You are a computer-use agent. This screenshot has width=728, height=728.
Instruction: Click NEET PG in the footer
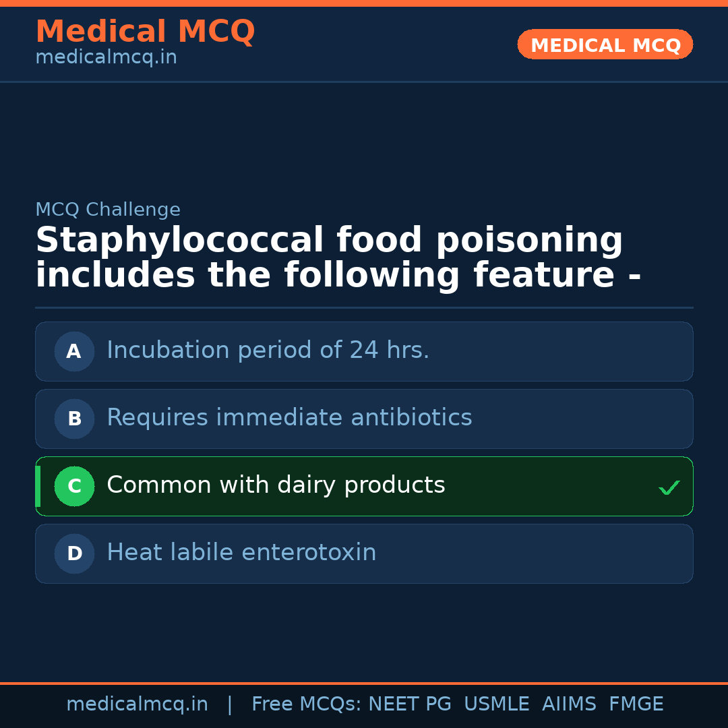(x=410, y=704)
